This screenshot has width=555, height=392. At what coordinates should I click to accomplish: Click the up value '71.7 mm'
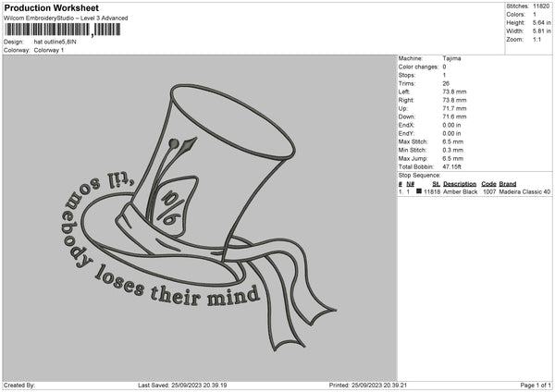454,108
